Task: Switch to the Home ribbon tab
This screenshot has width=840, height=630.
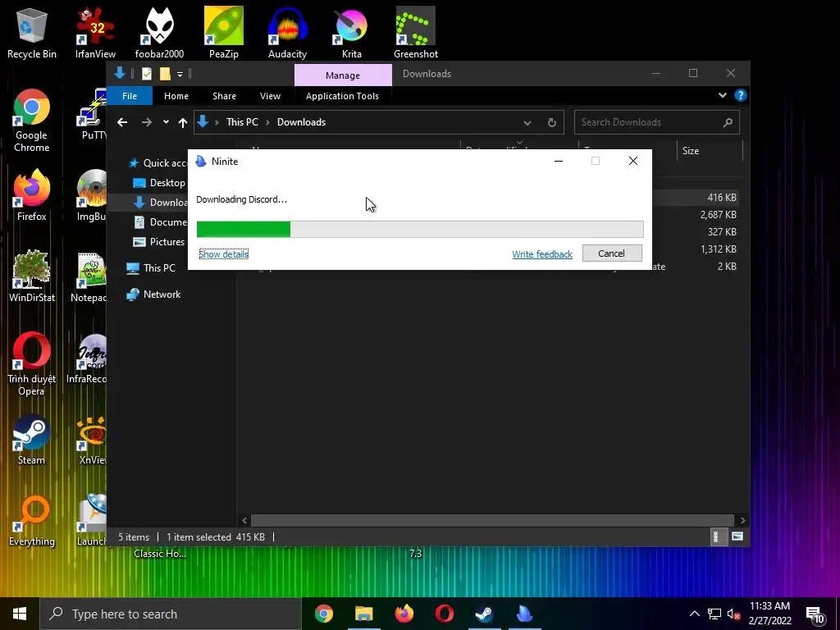Action: [x=176, y=96]
